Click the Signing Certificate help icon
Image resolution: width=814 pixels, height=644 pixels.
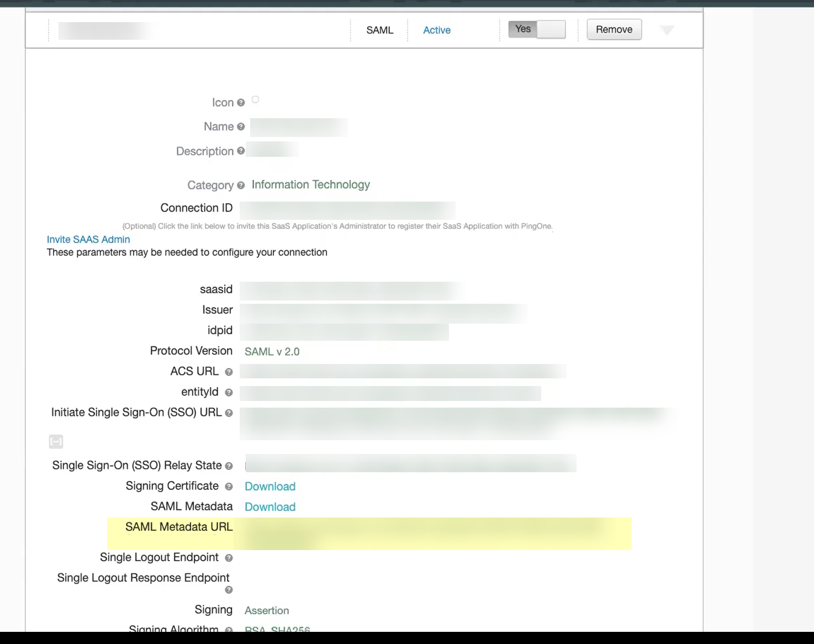[229, 487]
